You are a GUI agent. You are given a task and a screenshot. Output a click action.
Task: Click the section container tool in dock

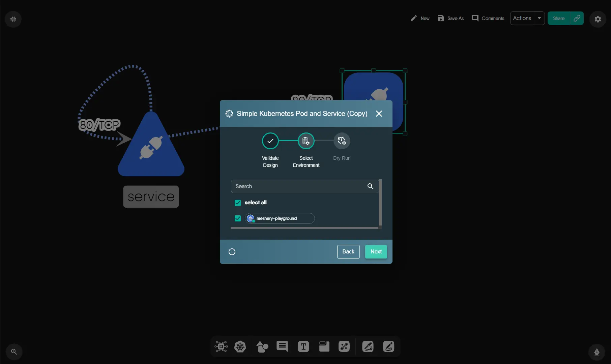pos(324,346)
